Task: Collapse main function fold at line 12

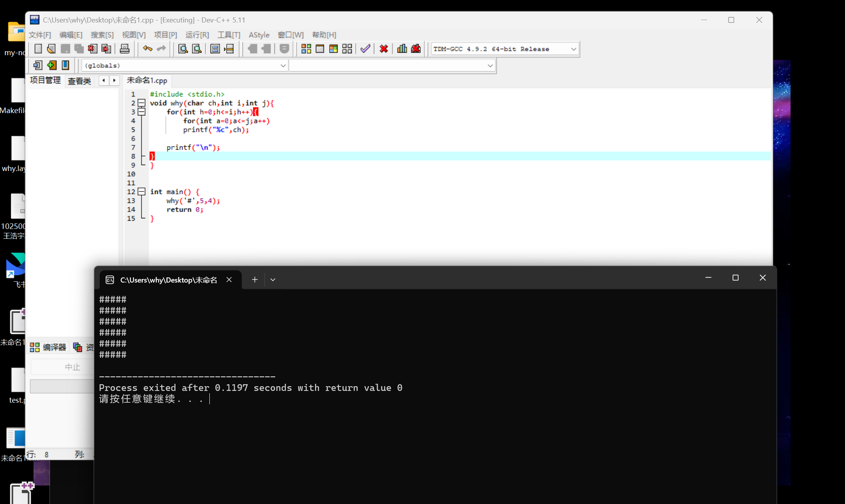Action: pos(142,192)
